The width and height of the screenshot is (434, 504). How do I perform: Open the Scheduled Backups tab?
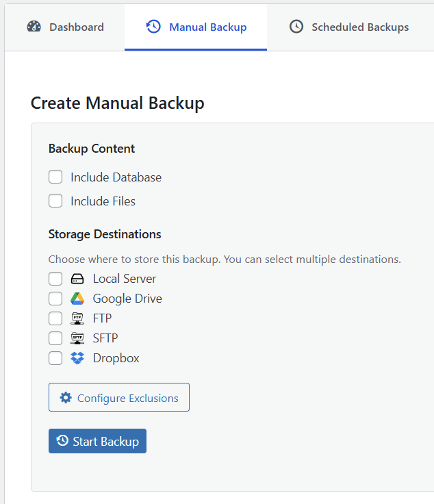point(349,27)
